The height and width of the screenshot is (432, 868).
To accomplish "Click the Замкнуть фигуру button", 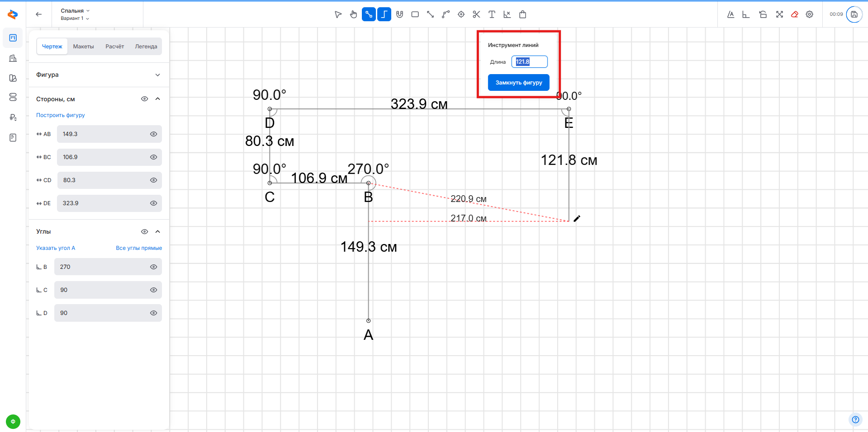I will pyautogui.click(x=518, y=83).
